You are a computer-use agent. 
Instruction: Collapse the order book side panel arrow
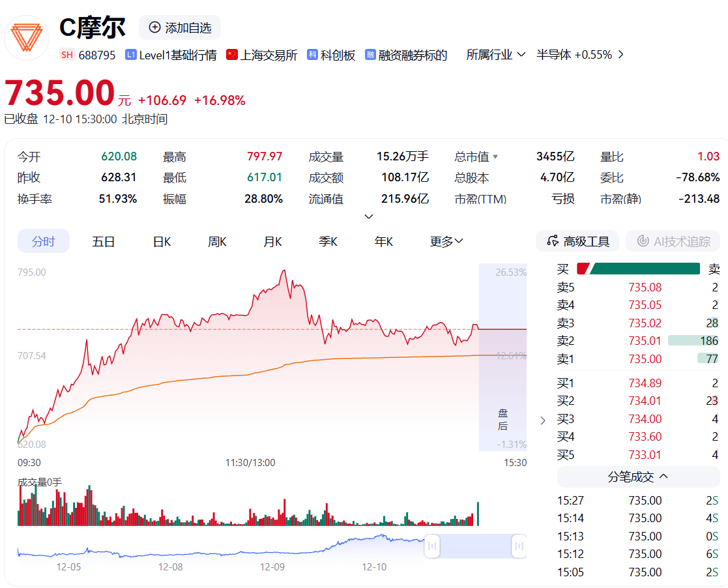point(543,420)
